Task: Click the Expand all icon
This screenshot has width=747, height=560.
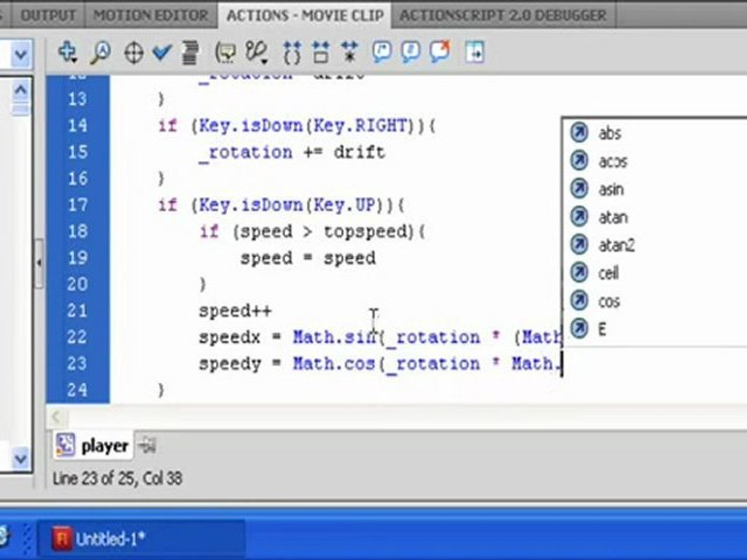Action: (350, 53)
